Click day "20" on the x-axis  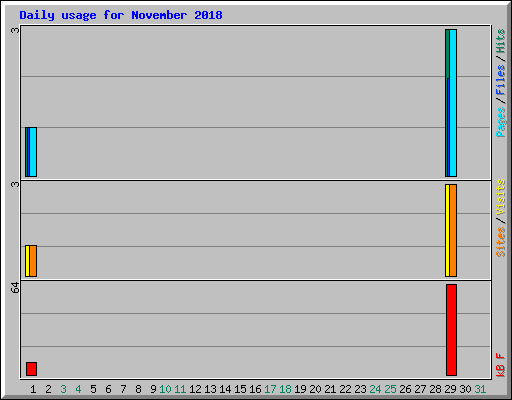coord(315,389)
